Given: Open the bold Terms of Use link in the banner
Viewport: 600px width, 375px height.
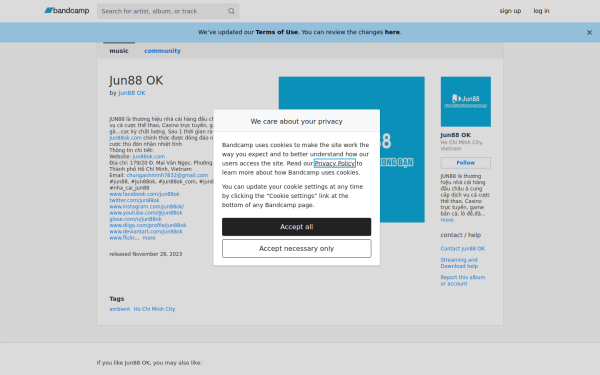Looking at the screenshot, I should [276, 32].
